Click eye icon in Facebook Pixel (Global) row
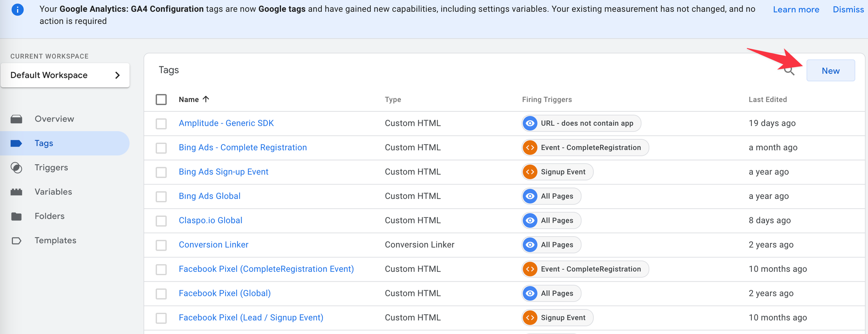868x334 pixels. tap(530, 293)
